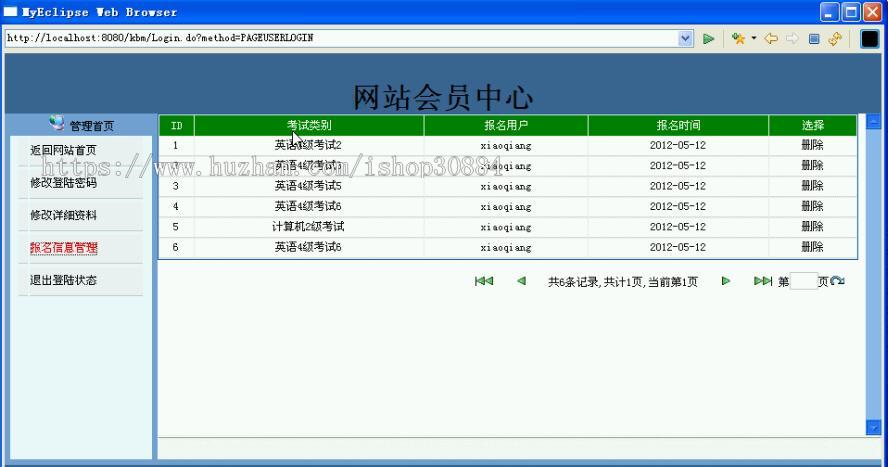The image size is (888, 467).
Task: Click the black square icon at toolbar end
Action: point(869,38)
